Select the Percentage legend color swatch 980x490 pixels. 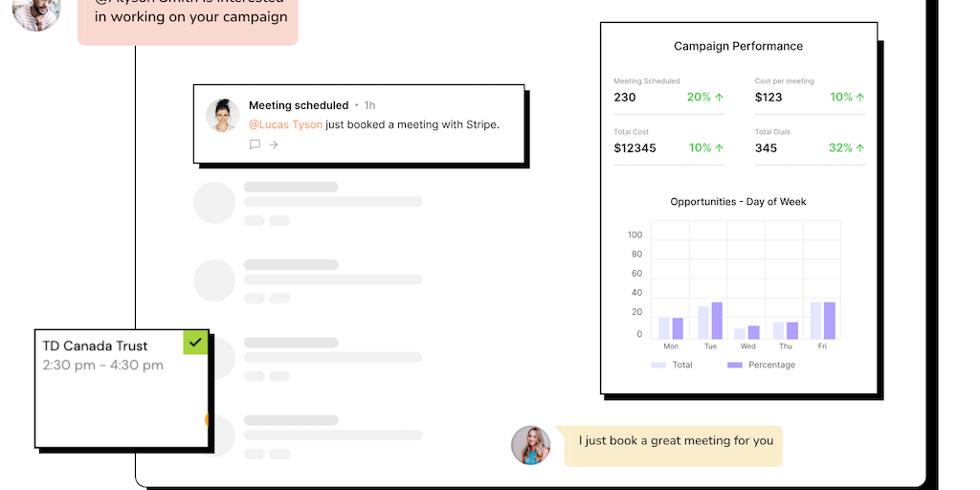point(735,365)
